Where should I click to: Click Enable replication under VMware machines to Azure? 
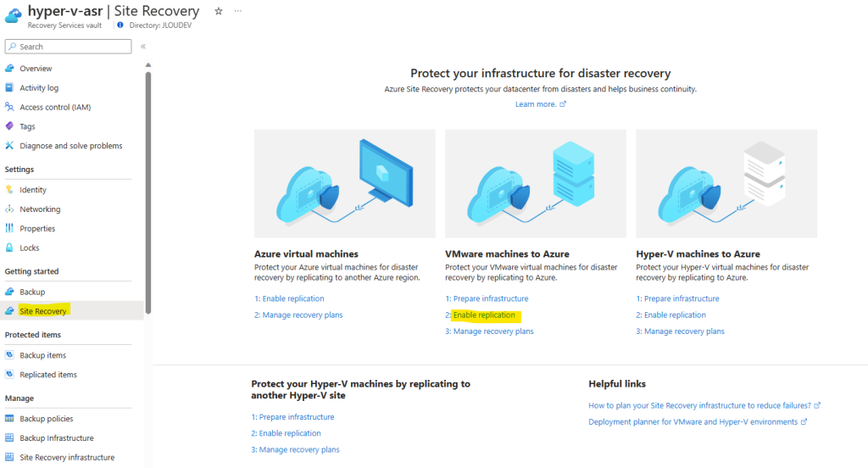pos(484,315)
